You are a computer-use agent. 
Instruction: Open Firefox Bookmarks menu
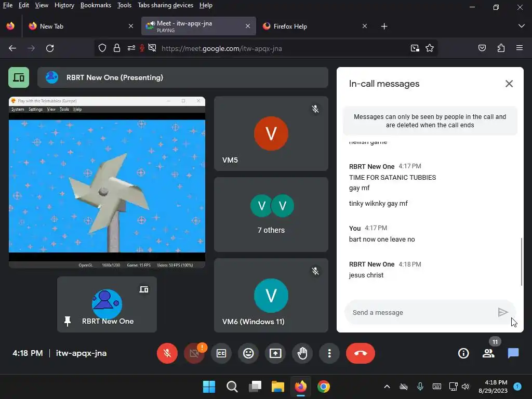point(96,5)
